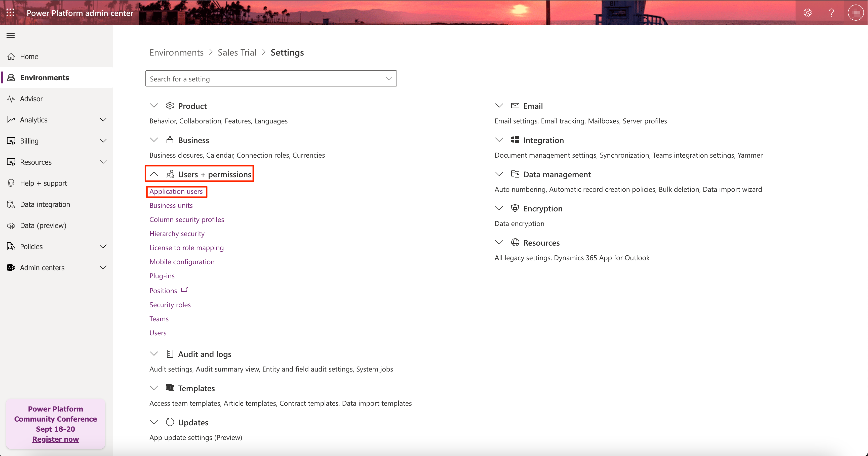Click the Environments globe icon
Viewport: 868px width, 456px height.
(x=11, y=77)
